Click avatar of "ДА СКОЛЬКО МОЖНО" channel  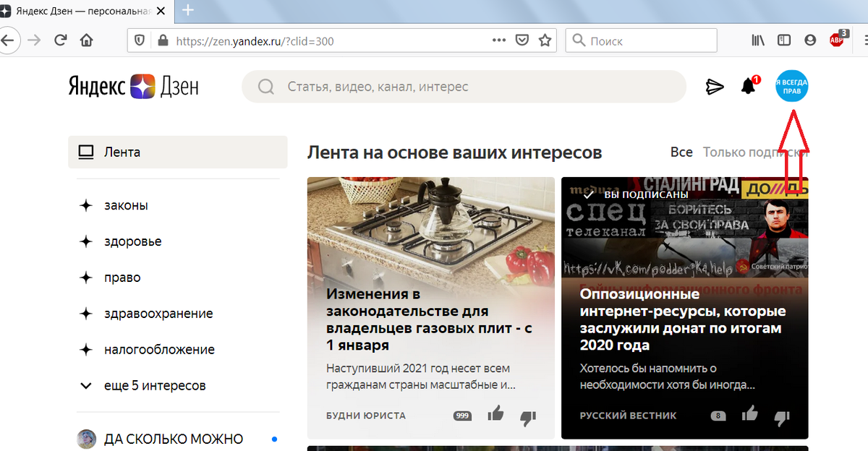pos(86,439)
